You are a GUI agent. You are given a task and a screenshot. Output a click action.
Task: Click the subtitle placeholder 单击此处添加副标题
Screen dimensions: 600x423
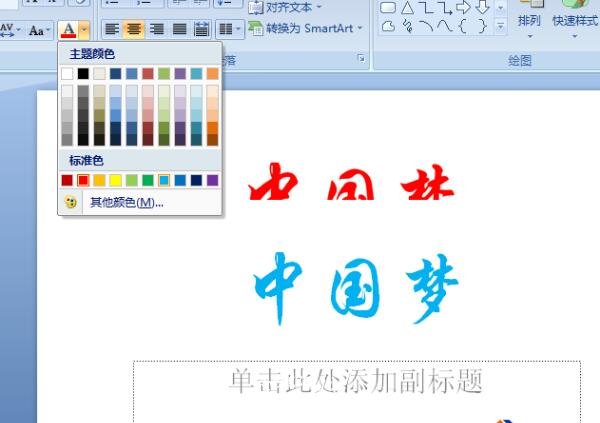click(356, 381)
